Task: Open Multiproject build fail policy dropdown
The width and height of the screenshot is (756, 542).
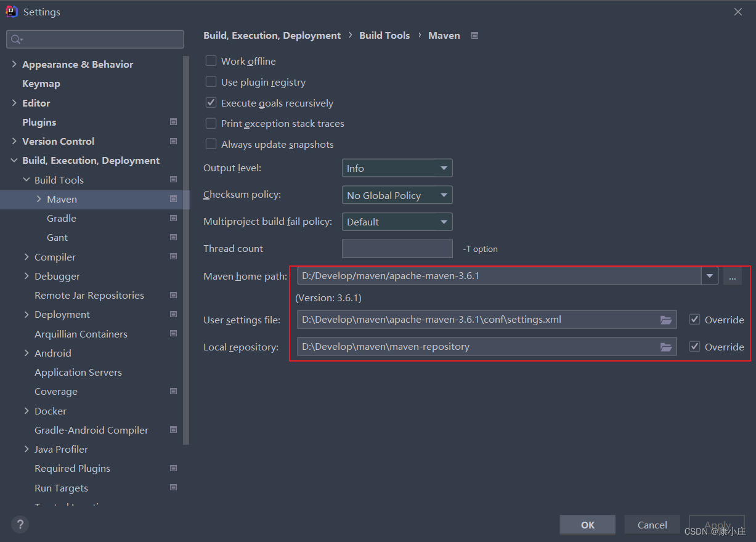Action: click(397, 222)
